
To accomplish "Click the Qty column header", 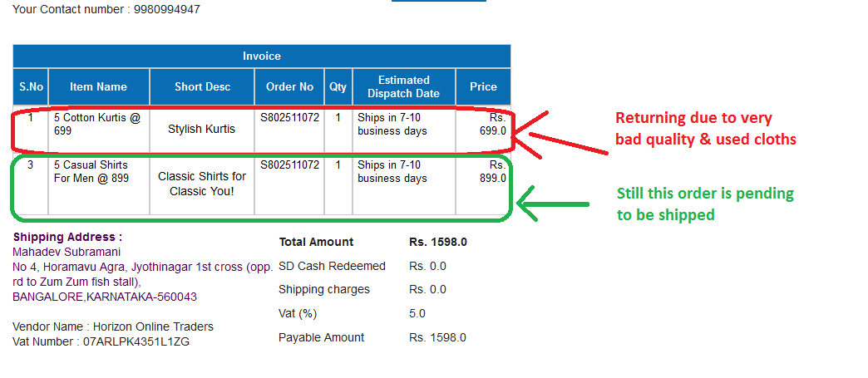I will point(338,86).
